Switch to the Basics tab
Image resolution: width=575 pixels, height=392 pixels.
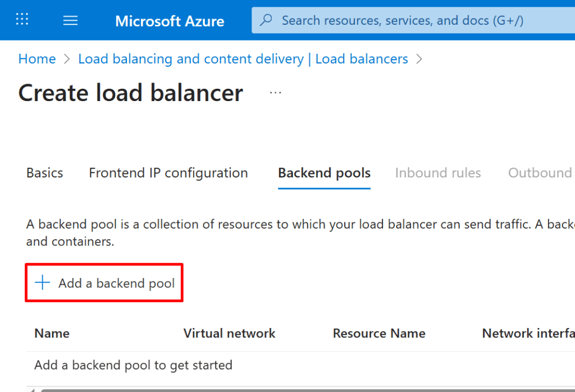[44, 173]
